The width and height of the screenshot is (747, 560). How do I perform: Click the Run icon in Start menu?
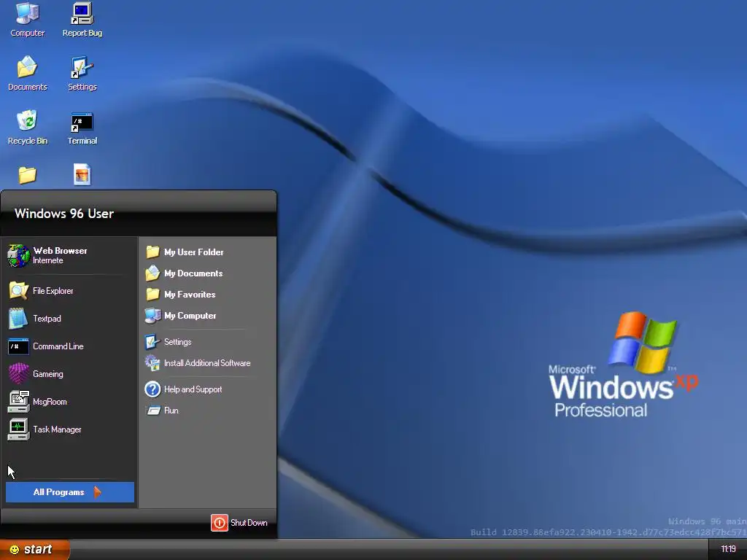click(x=153, y=411)
